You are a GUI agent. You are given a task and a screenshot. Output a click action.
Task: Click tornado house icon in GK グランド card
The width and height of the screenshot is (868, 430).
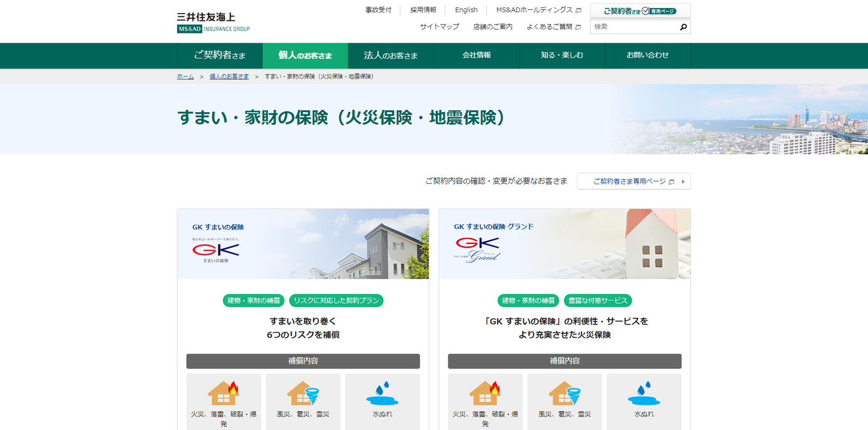564,393
